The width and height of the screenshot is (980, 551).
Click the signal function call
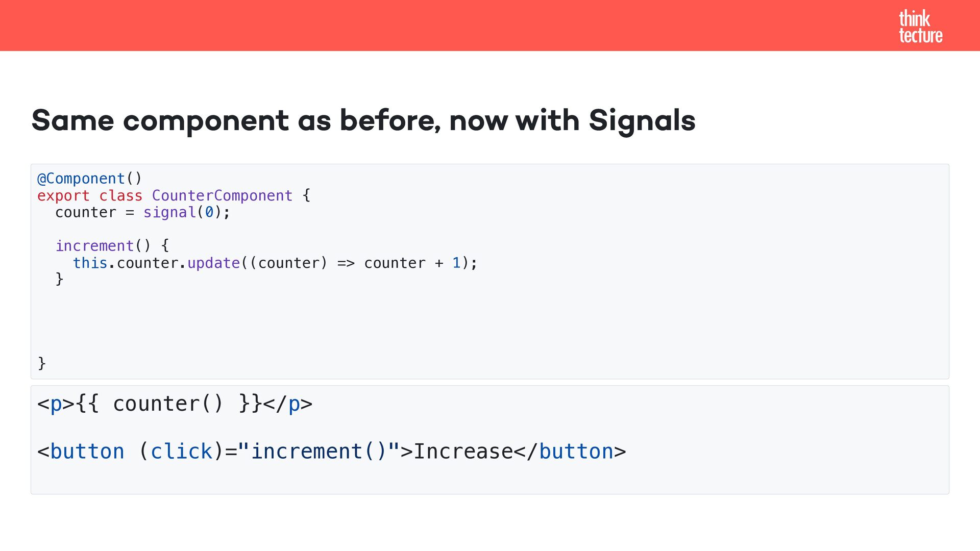point(169,212)
